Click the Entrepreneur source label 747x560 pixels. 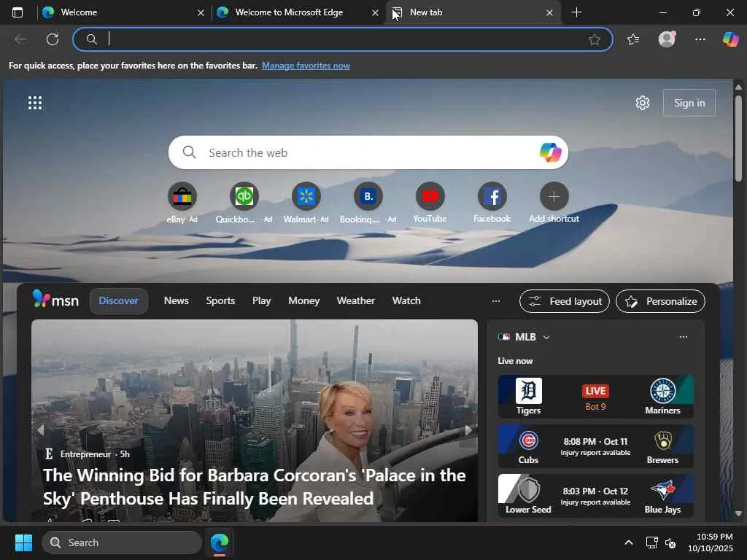(x=86, y=454)
